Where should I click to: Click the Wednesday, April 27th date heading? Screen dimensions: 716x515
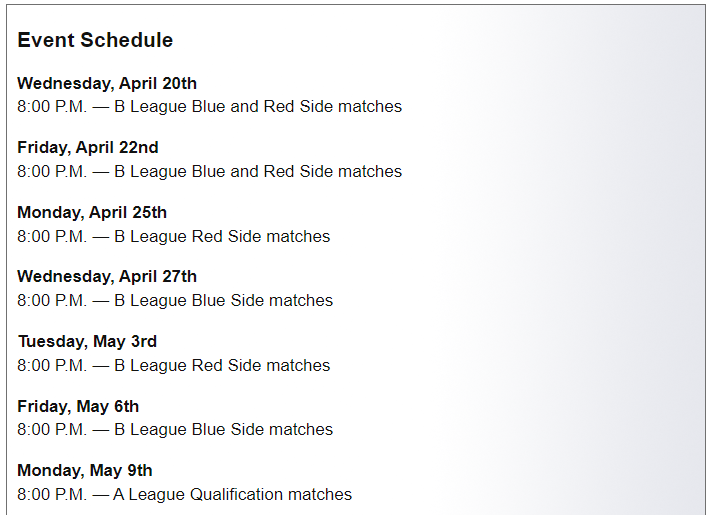tap(107, 276)
